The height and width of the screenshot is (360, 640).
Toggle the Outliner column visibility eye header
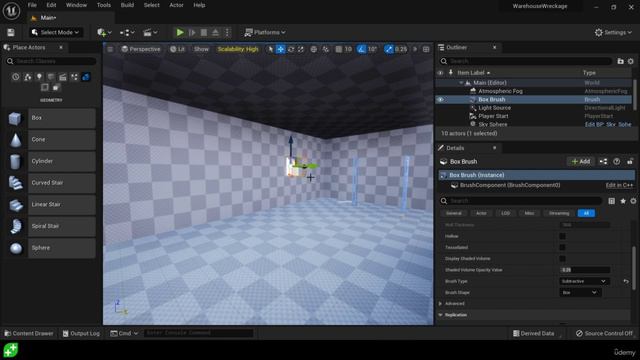[440, 73]
